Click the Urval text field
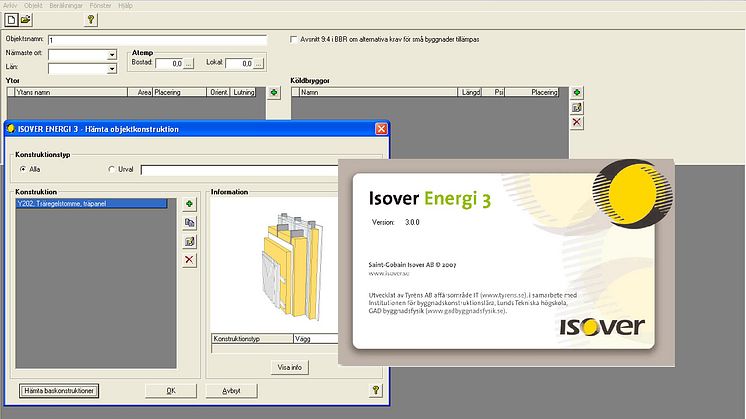The image size is (746, 419). coord(239,170)
